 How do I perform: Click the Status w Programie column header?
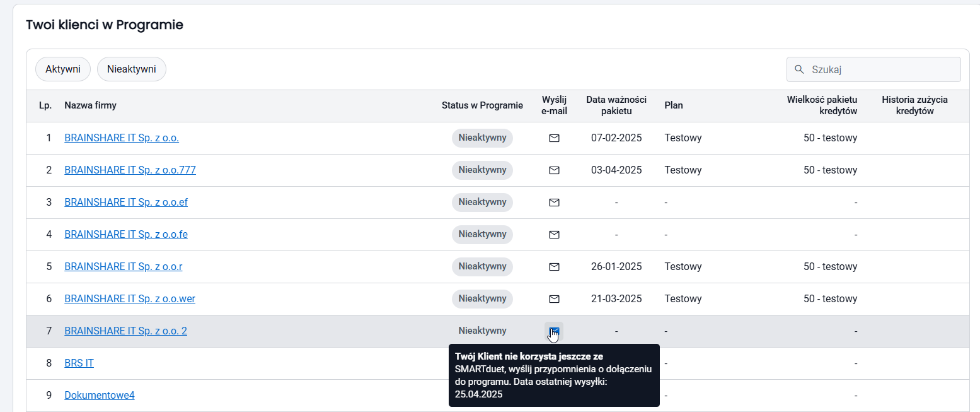482,105
